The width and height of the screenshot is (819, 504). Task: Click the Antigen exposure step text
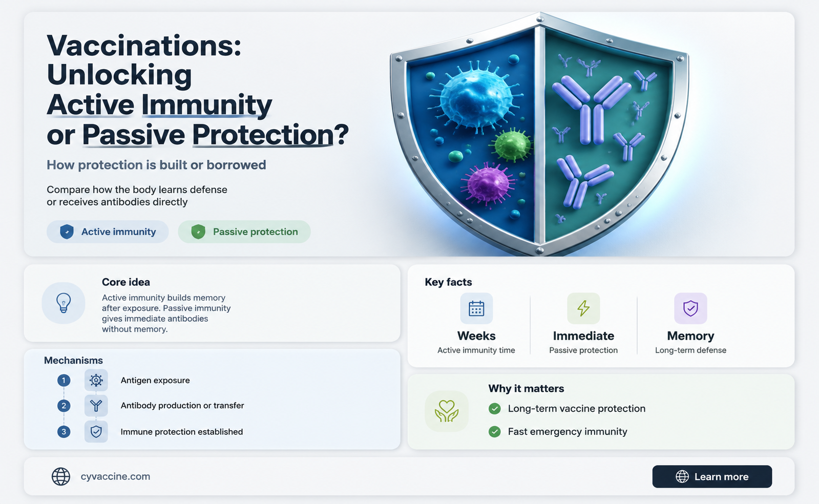click(155, 380)
